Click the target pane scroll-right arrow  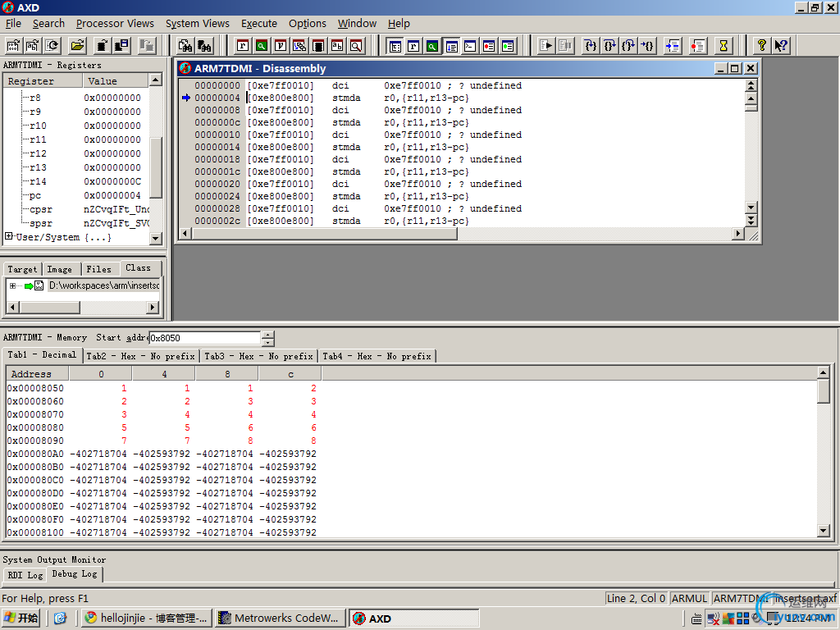click(x=153, y=307)
